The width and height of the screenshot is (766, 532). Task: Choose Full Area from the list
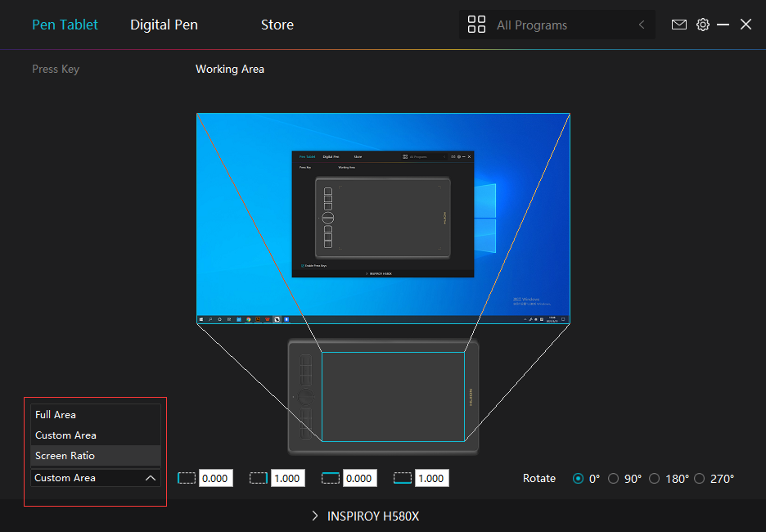coord(96,415)
